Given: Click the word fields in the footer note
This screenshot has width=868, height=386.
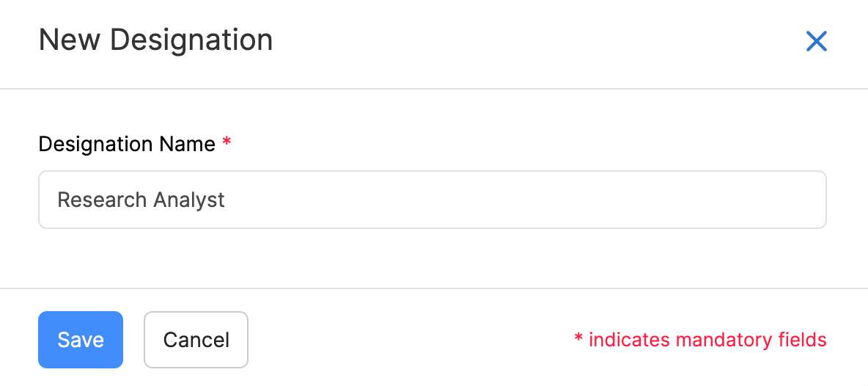Looking at the screenshot, I should 803,340.
